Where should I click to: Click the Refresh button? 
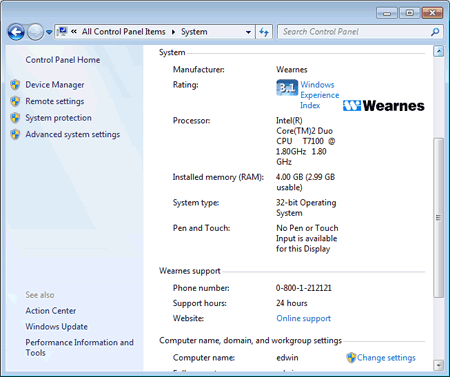pyautogui.click(x=264, y=32)
